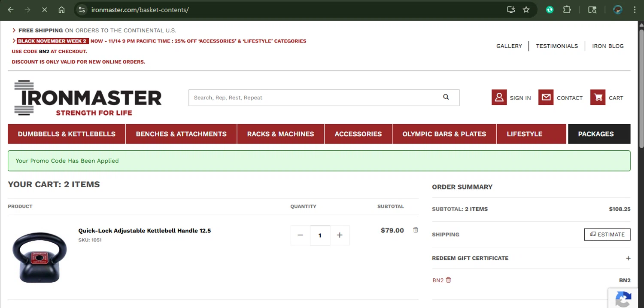Click the SKU: 1051 text
644x308 pixels.
[x=90, y=240]
